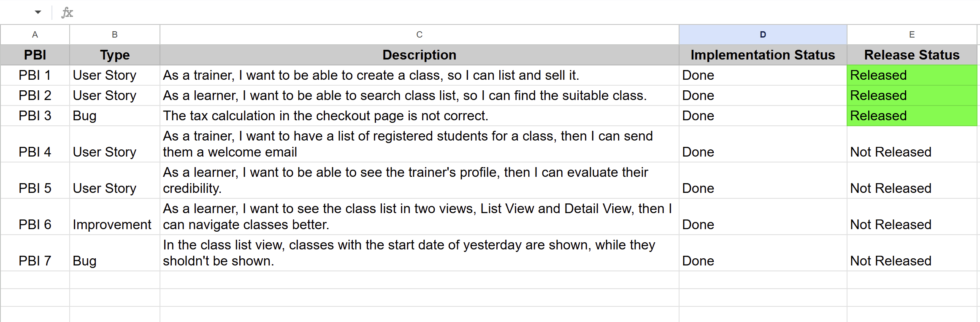Select column E header
980x322 pixels.
click(912, 35)
